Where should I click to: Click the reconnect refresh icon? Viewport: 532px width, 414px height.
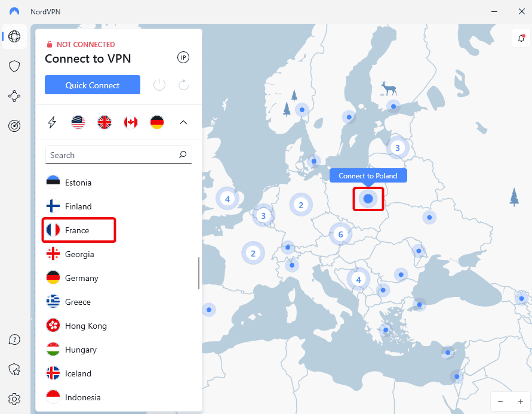pyautogui.click(x=183, y=85)
